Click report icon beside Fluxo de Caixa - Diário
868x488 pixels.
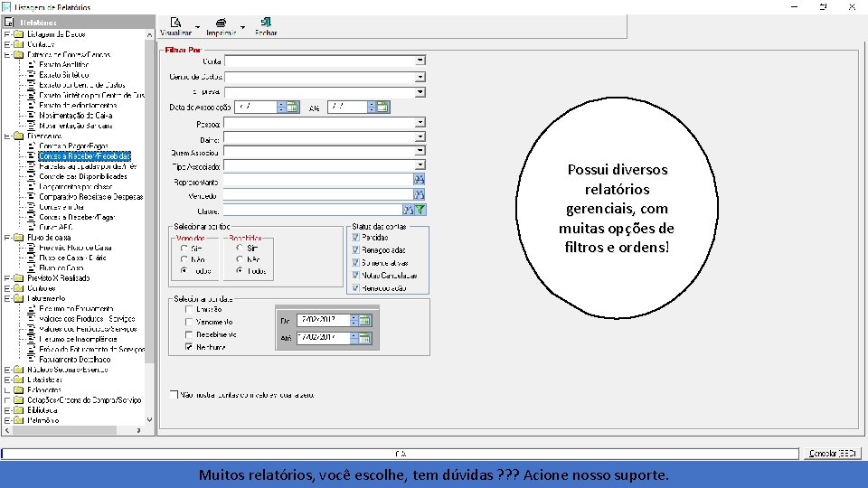[x=32, y=258]
